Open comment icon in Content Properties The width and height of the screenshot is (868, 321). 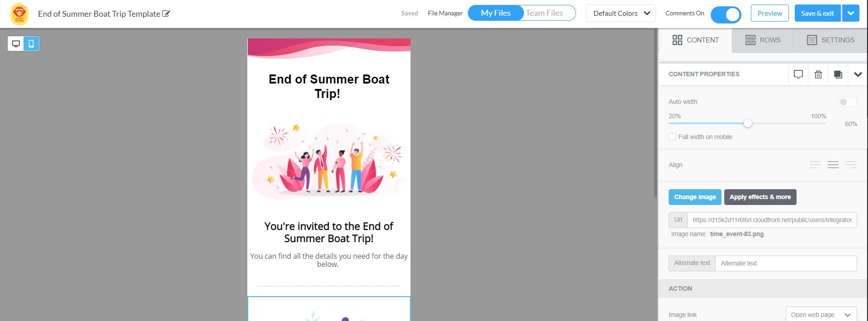[x=798, y=74]
